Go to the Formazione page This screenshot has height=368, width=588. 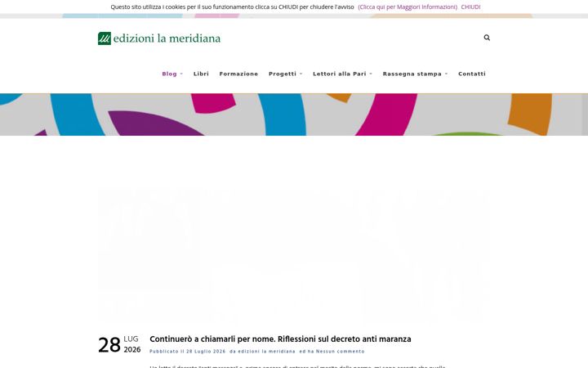tap(238, 74)
